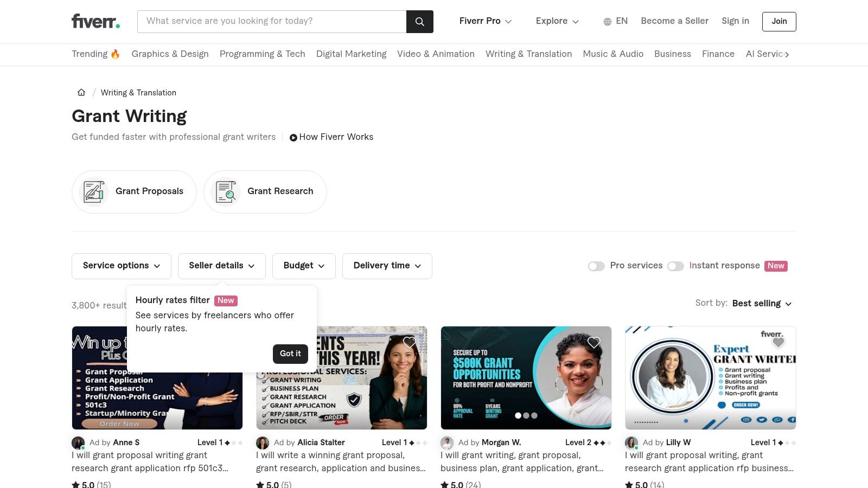
Task: Click EN language selector text
Action: click(x=622, y=21)
